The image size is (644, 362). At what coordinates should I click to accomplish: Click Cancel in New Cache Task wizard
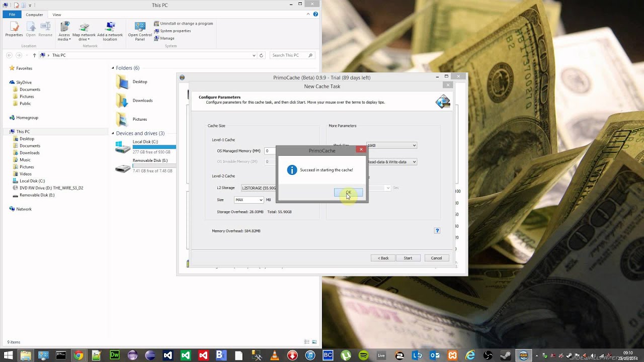[436, 258]
